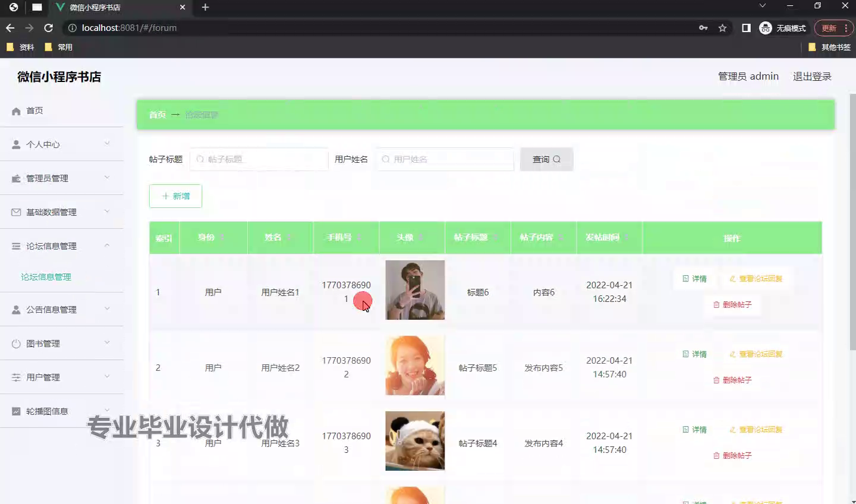Go back with the browser back arrow
856x504 pixels.
(x=10, y=28)
